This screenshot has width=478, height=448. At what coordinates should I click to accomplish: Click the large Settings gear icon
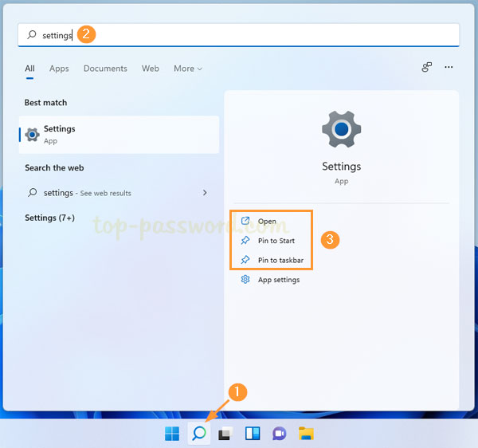click(x=341, y=130)
